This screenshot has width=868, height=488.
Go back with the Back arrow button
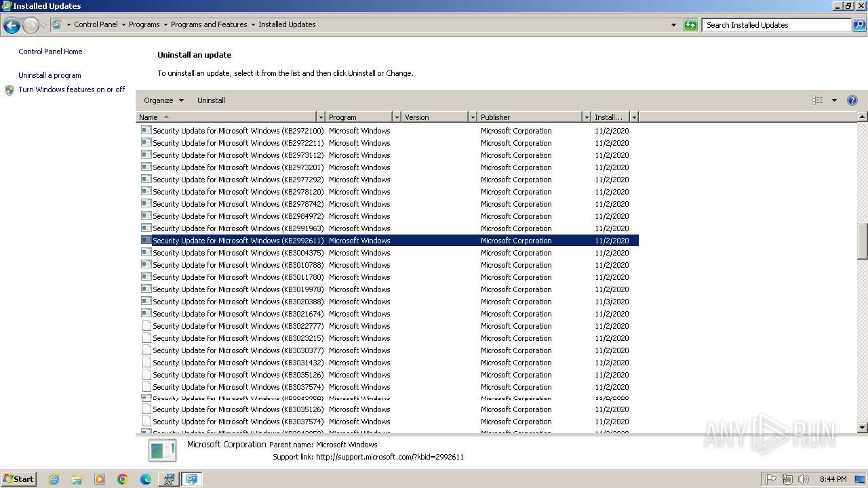(12, 25)
